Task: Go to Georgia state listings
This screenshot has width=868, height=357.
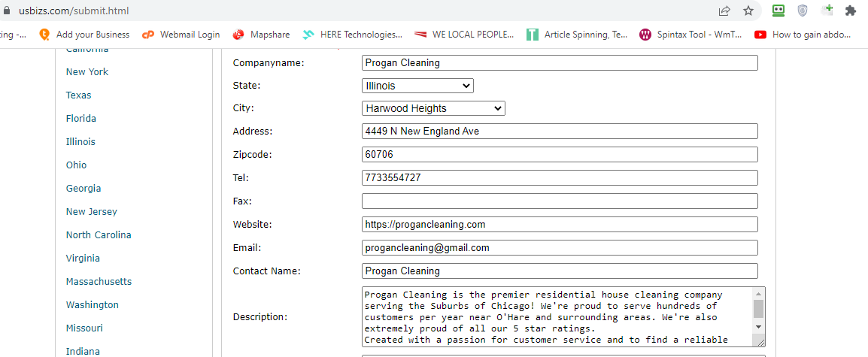Action: point(83,188)
